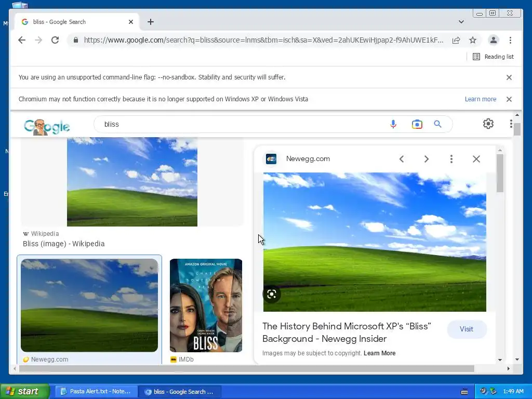This screenshot has height=399, width=532.
Task: Switch to Pasta Alert.txt Notepad taskbar item
Action: [x=96, y=392]
